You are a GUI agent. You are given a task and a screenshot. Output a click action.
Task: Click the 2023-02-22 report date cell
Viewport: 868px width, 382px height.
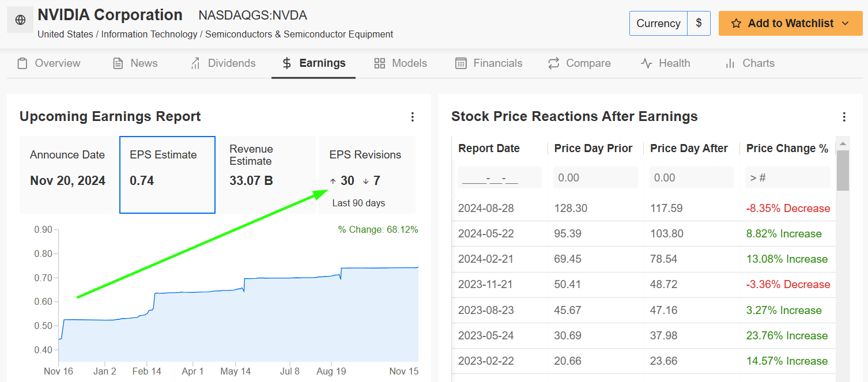pos(500,361)
